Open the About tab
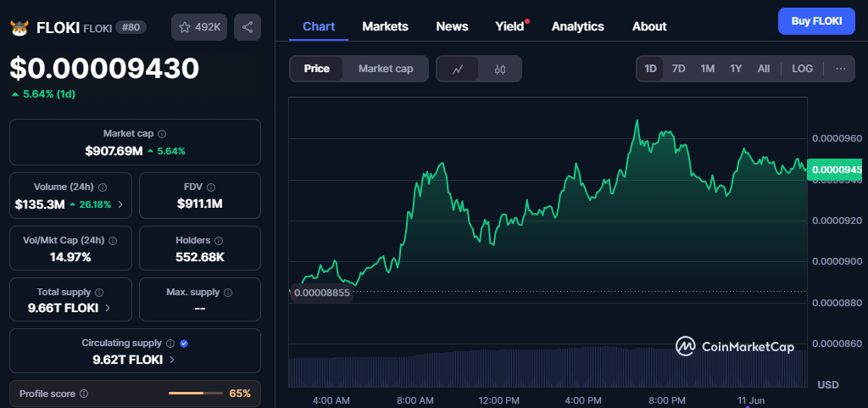Image resolution: width=868 pixels, height=408 pixels. (x=649, y=26)
